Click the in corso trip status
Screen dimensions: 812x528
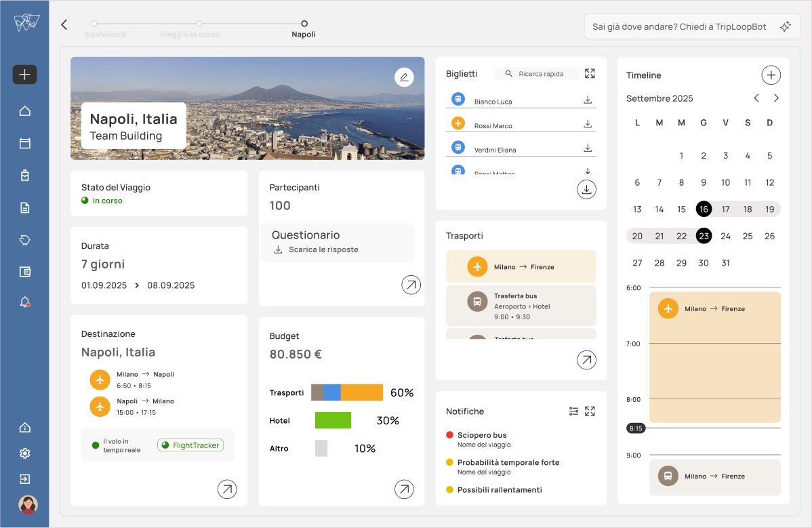[102, 201]
